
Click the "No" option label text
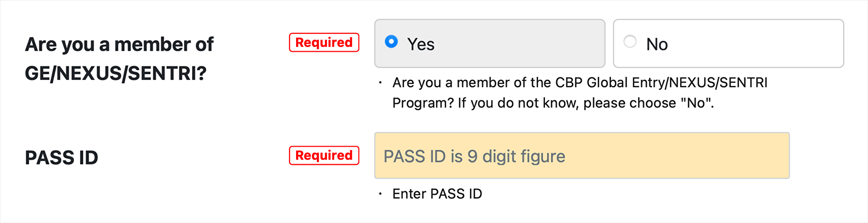tap(657, 44)
